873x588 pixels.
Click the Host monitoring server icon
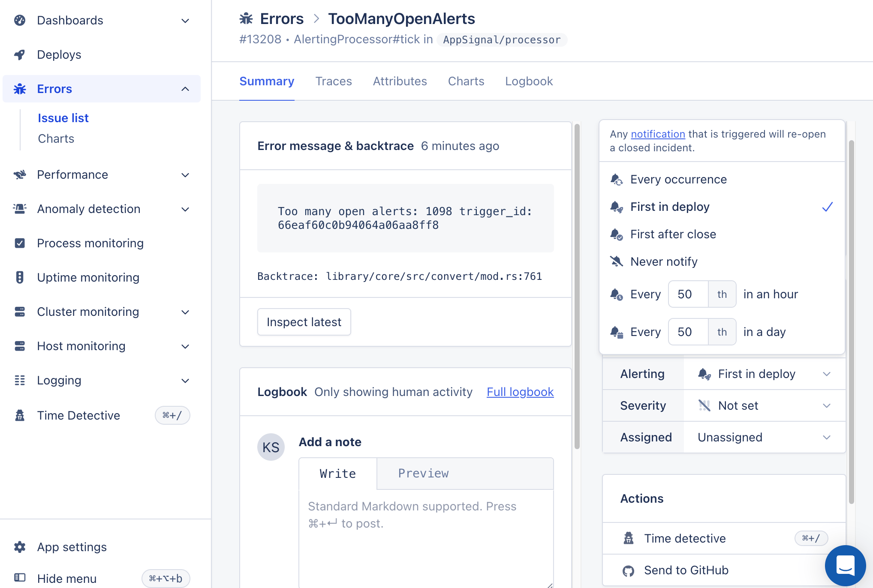[x=20, y=346]
